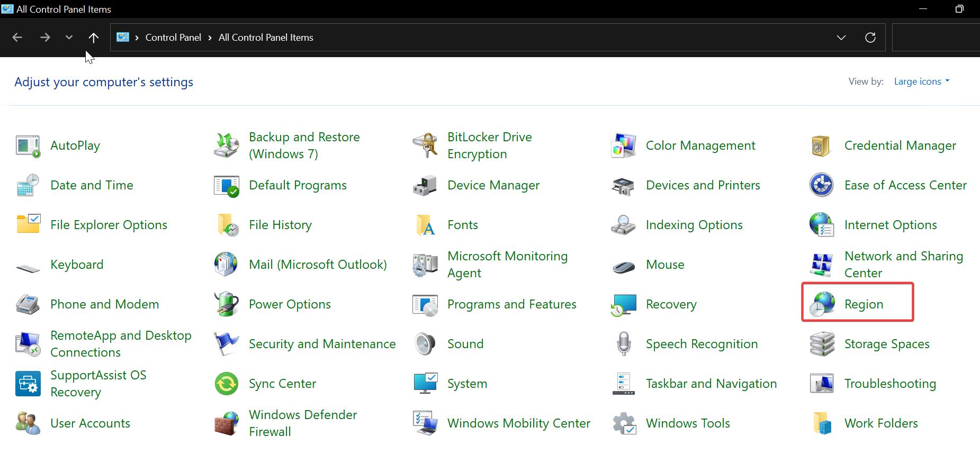The image size is (980, 463).
Task: Click the Device Manager icon
Action: point(425,185)
